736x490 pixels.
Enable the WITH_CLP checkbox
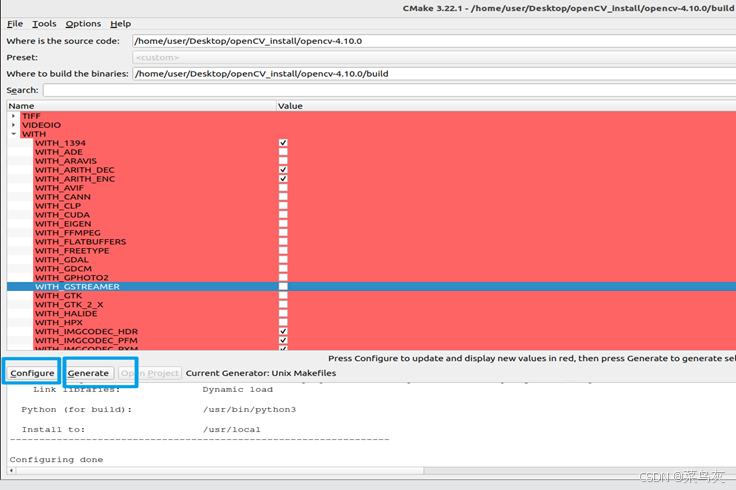[x=283, y=206]
